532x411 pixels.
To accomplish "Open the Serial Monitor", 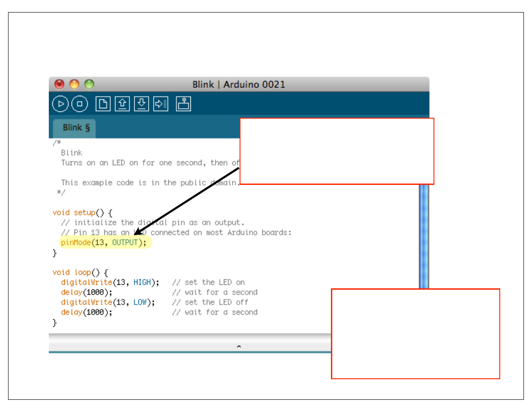I will (x=184, y=104).
